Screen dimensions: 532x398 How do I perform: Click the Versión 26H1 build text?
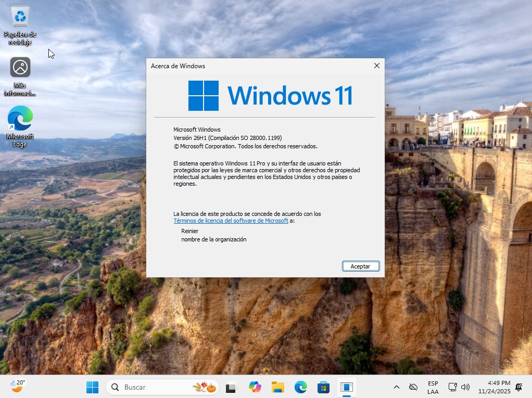point(227,138)
